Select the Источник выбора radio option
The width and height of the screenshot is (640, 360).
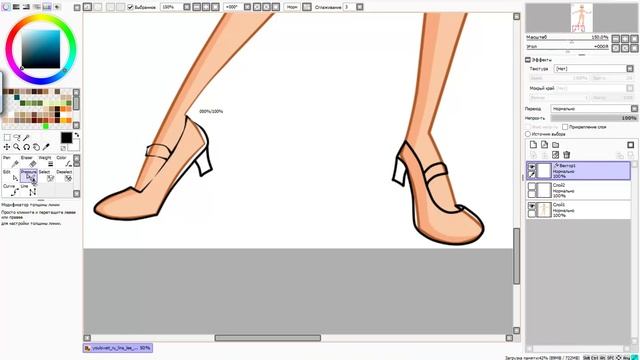click(528, 134)
